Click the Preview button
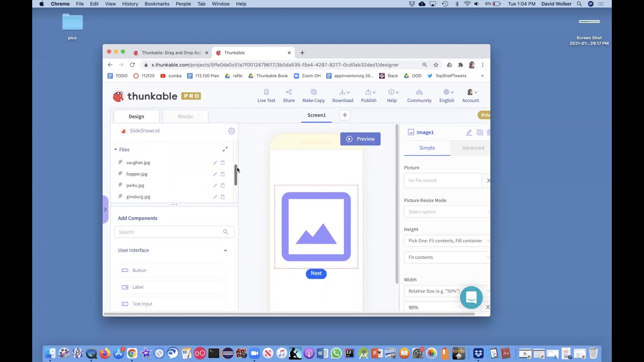 tap(360, 139)
